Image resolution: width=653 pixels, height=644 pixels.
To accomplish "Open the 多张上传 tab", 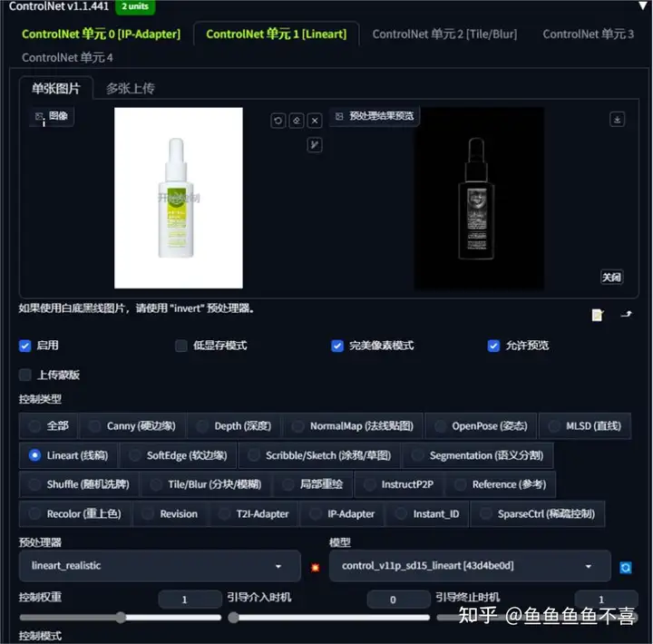I will click(130, 88).
